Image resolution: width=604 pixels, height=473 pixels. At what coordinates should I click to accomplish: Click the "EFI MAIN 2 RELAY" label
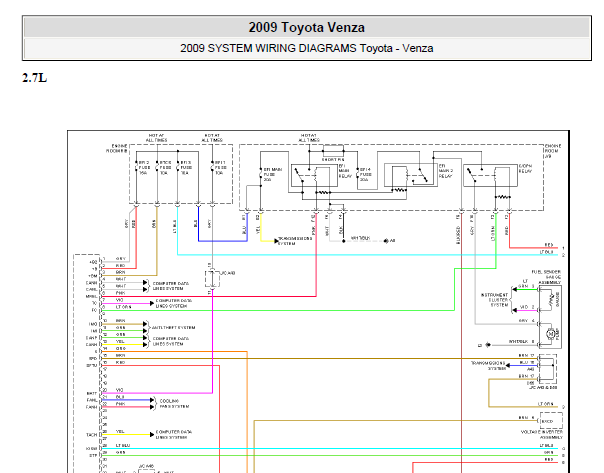tap(446, 171)
